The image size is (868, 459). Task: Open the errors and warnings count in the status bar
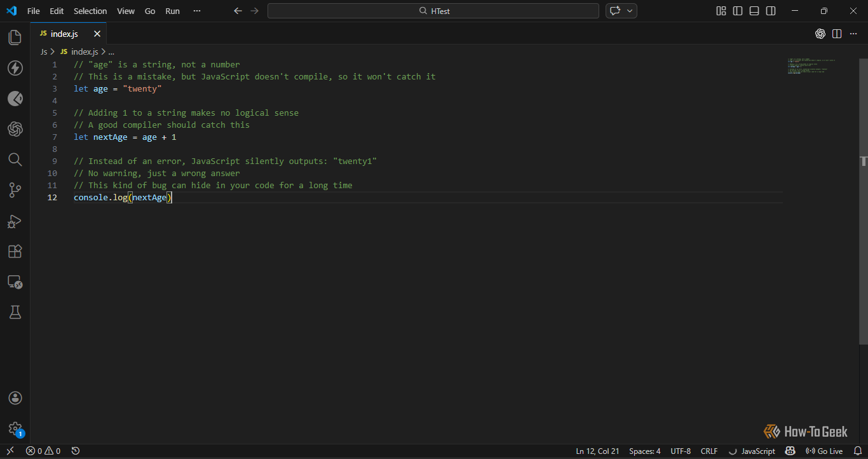(43, 451)
